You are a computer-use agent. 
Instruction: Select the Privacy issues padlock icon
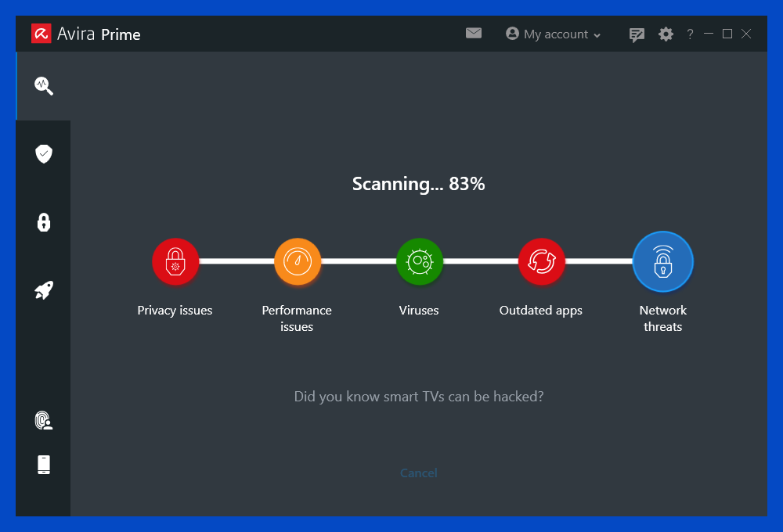click(x=175, y=261)
